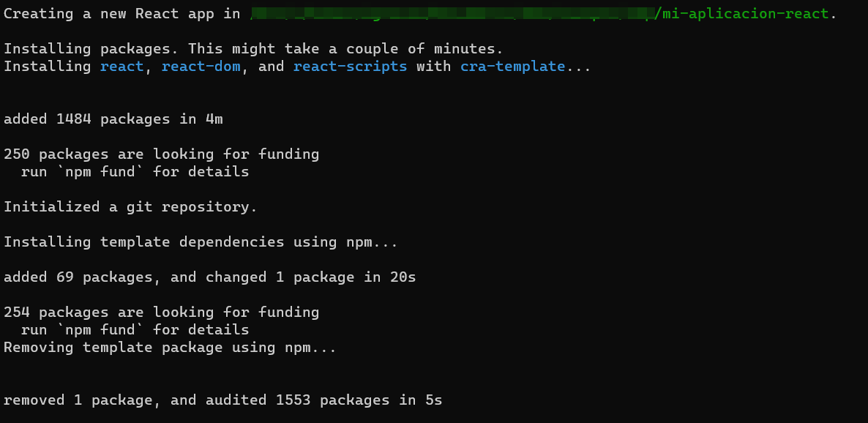Image resolution: width=868 pixels, height=423 pixels.
Task: Click the 'added 69 packages' line
Action: (210, 277)
